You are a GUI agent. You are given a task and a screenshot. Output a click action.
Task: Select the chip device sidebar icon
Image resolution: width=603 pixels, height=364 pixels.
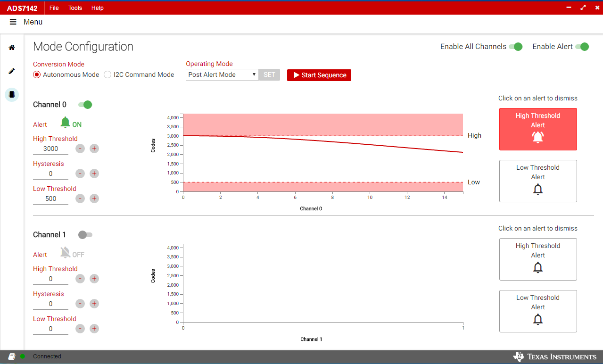click(12, 94)
